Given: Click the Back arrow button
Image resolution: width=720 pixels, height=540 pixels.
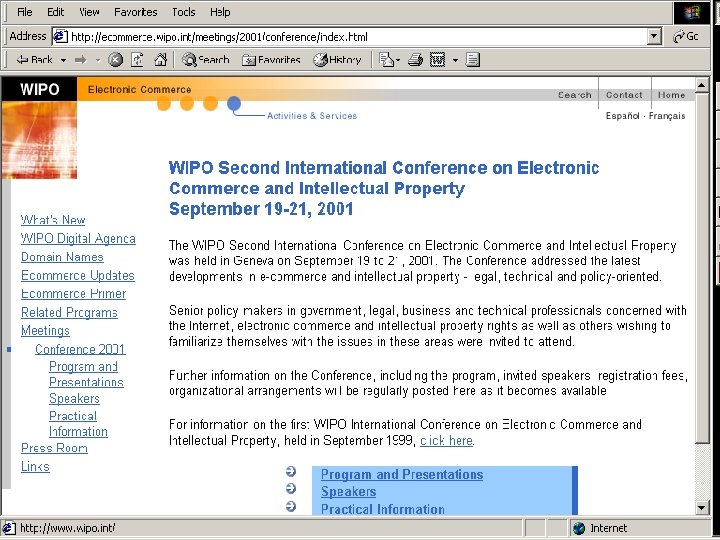Looking at the screenshot, I should 34,60.
